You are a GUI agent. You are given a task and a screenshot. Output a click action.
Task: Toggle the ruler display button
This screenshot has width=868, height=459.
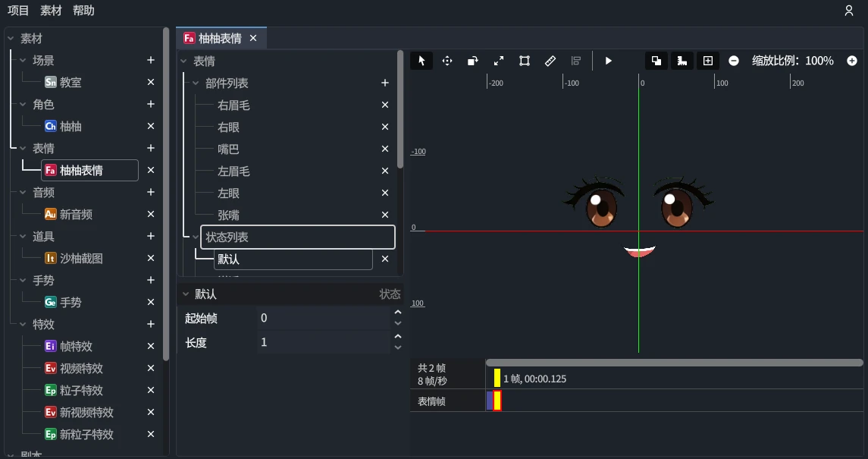[682, 61]
